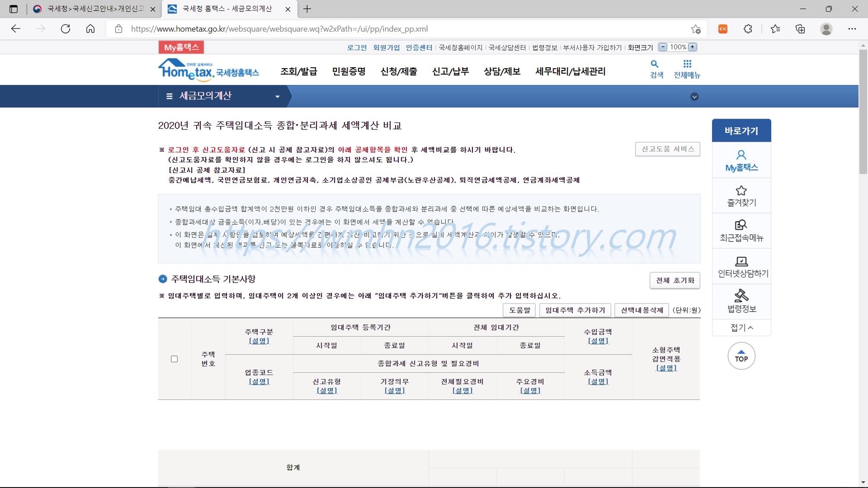The image size is (868, 488).
Task: Click the browser back arrow
Action: coord(16,29)
